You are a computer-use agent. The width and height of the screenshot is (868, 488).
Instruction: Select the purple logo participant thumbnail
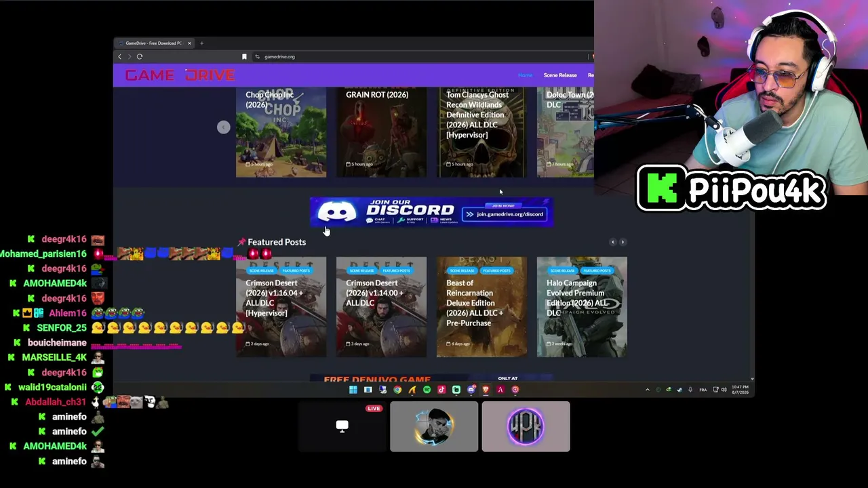[x=526, y=426]
